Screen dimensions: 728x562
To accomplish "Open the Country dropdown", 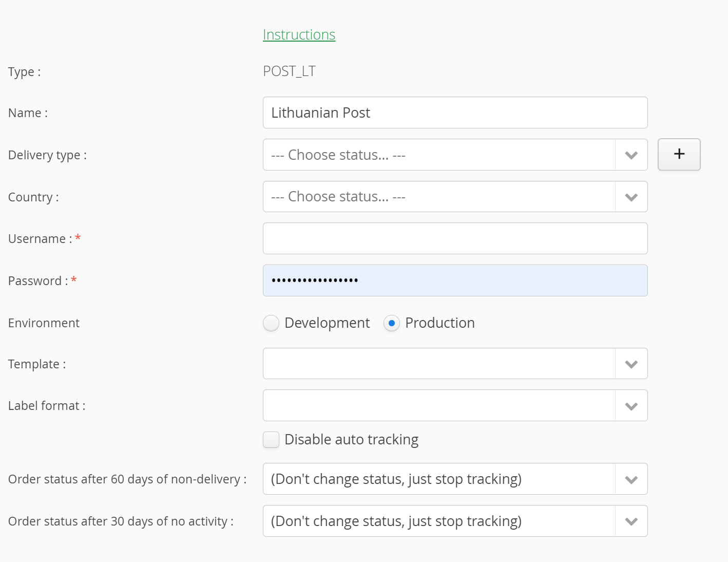I will pos(439,197).
